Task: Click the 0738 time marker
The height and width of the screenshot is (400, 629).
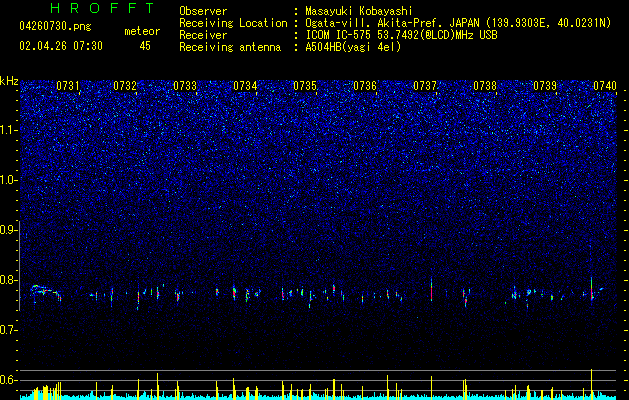Action: click(x=485, y=86)
